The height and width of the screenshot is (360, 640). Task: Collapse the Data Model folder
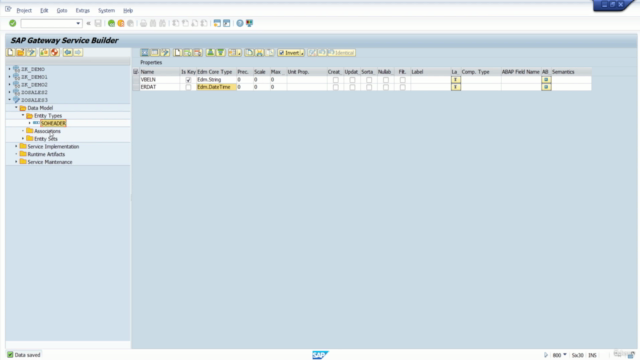[16, 108]
